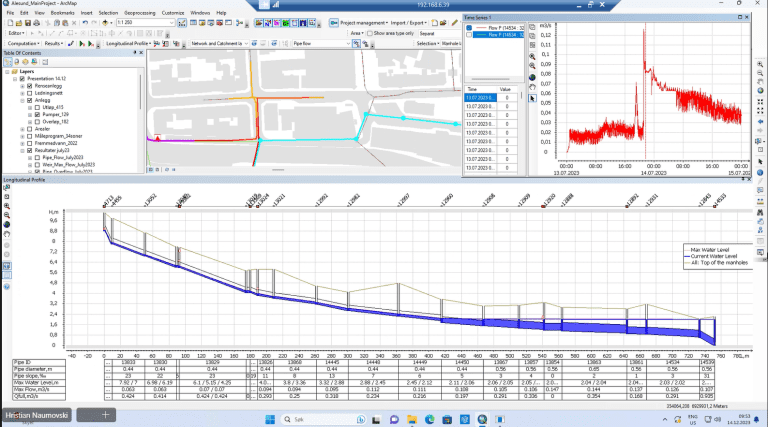
Task: Open the Bookmarks menu
Action: 63,12
